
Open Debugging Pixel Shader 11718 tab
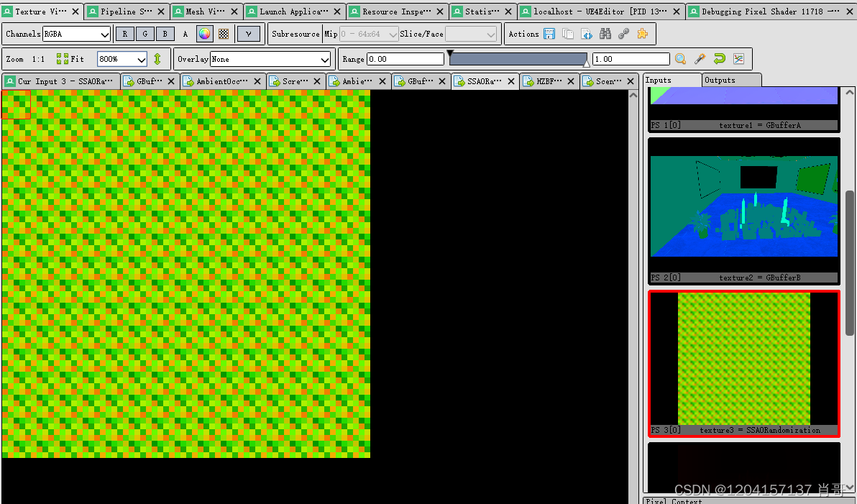click(771, 12)
